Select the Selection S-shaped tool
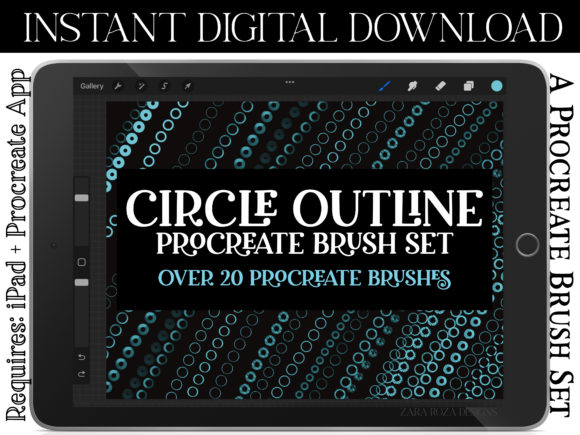580x435 pixels. [x=165, y=86]
